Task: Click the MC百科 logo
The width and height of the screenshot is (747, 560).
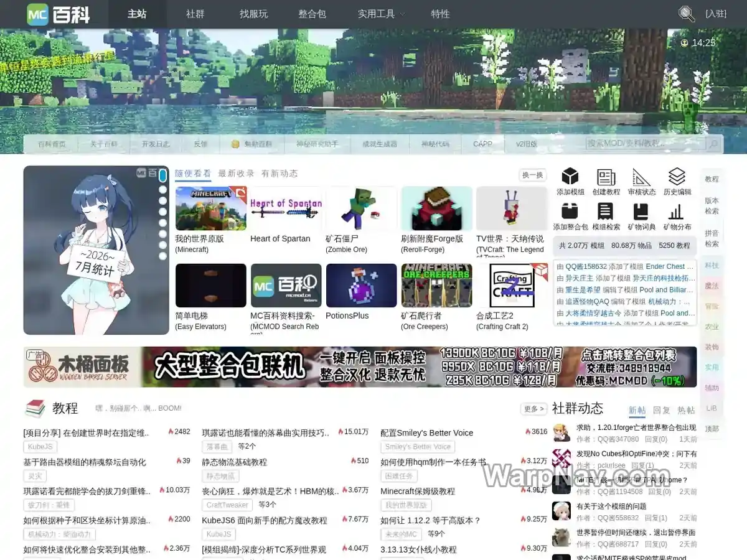Action: [59, 14]
